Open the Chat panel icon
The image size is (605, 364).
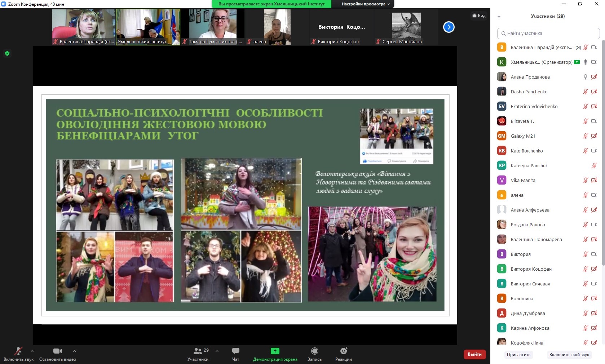(x=235, y=351)
